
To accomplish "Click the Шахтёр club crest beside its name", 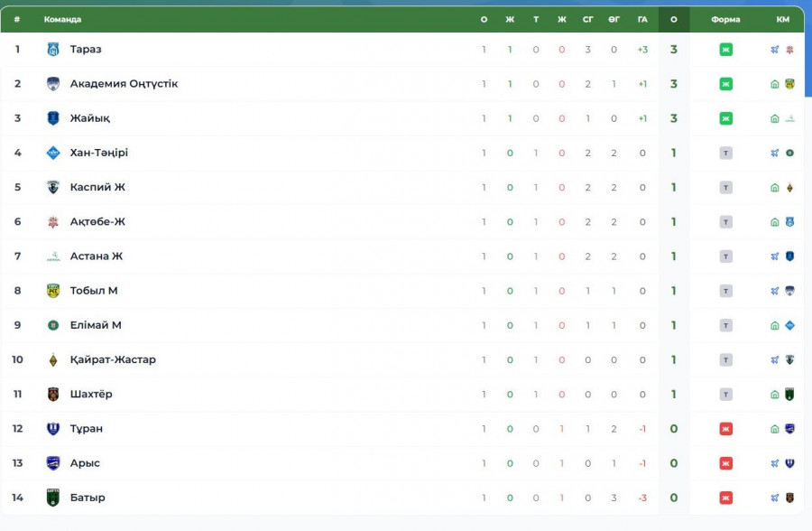I will (x=52, y=394).
